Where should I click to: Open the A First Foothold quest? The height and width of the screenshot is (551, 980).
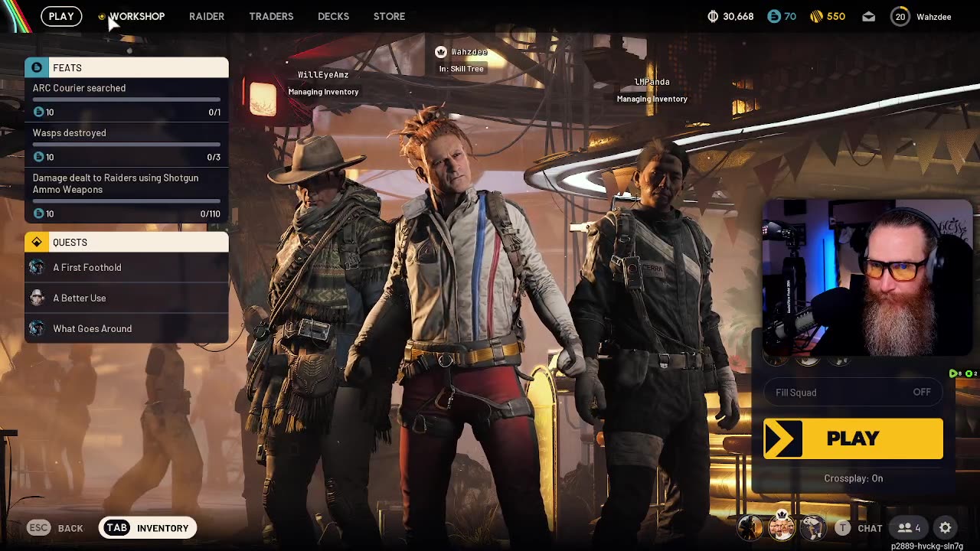tap(126, 267)
